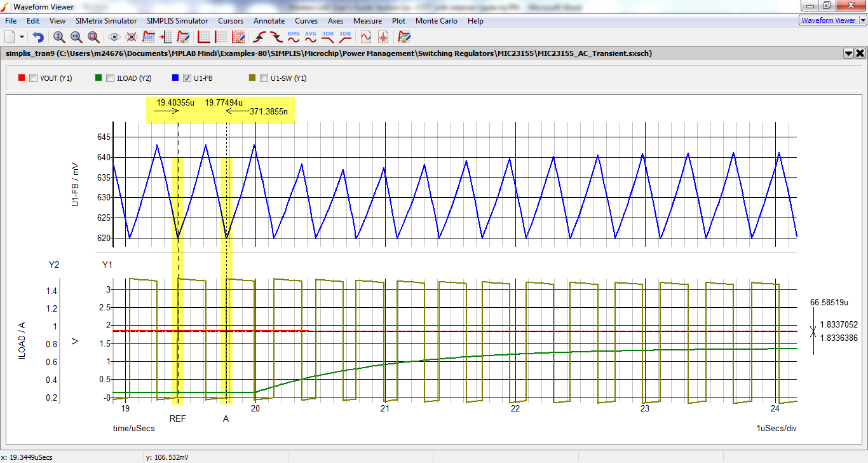
Task: Click the olive U1-SW color swatch
Action: (251, 78)
